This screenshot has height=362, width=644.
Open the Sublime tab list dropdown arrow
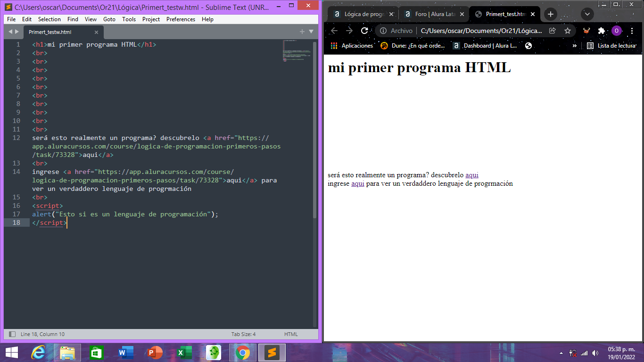(x=311, y=32)
